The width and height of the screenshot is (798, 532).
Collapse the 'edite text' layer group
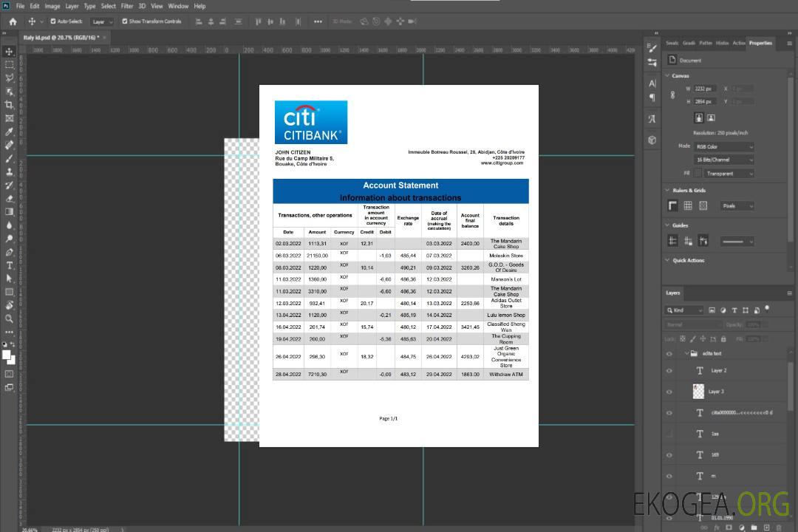tap(686, 353)
